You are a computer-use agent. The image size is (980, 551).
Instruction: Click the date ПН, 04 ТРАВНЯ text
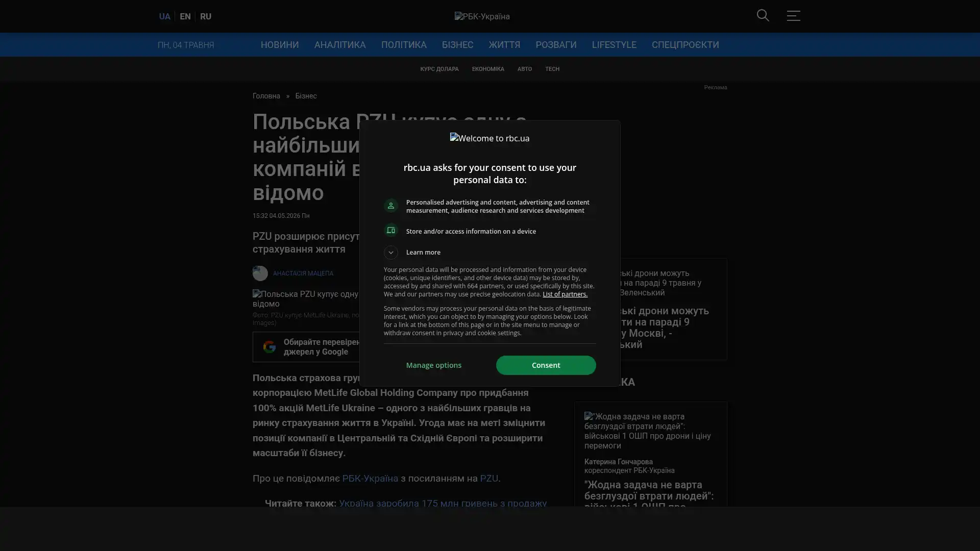coord(186,45)
